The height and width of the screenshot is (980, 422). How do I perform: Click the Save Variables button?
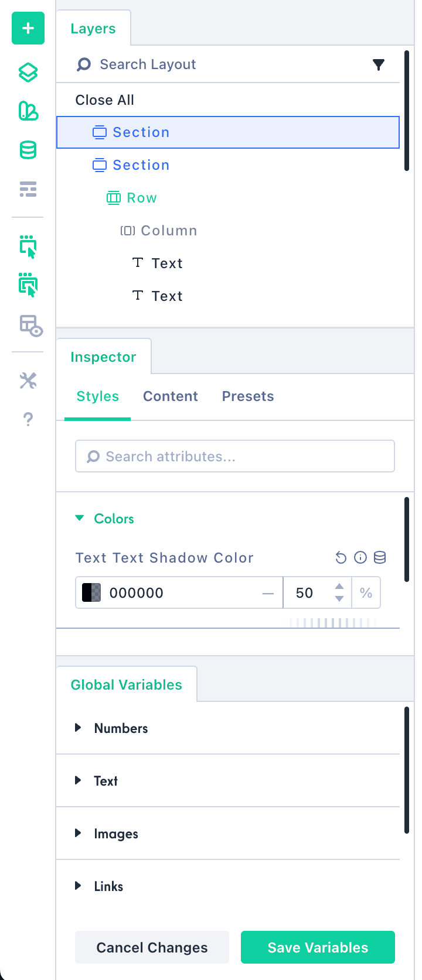(318, 947)
